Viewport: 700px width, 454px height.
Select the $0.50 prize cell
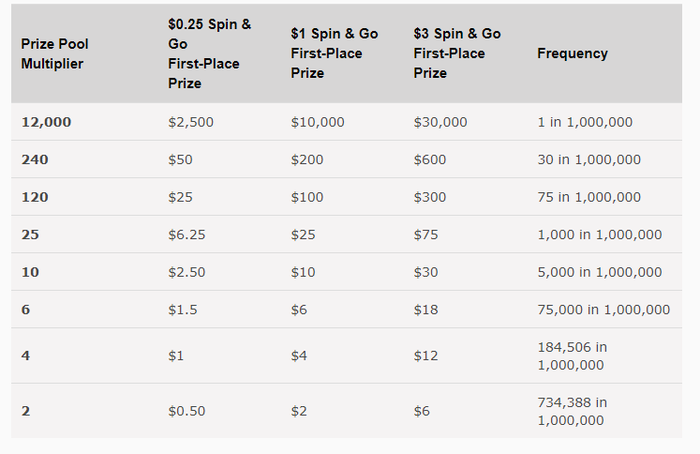187,411
